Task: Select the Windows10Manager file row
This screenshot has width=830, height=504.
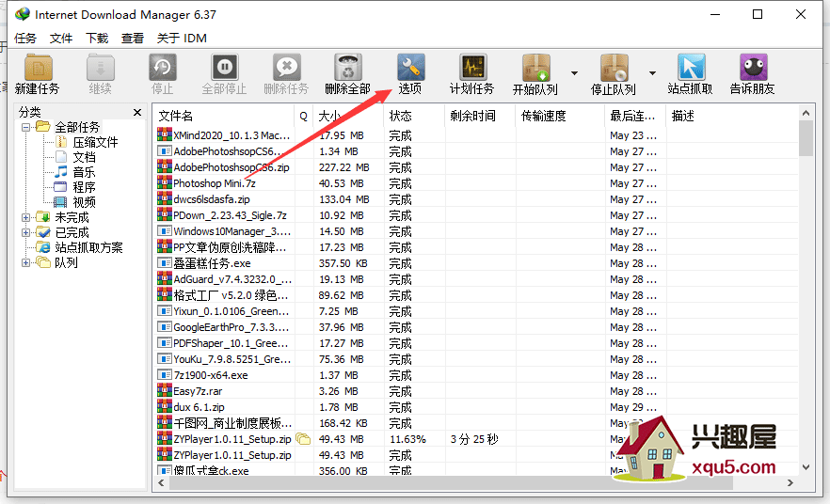Action: pos(476,231)
